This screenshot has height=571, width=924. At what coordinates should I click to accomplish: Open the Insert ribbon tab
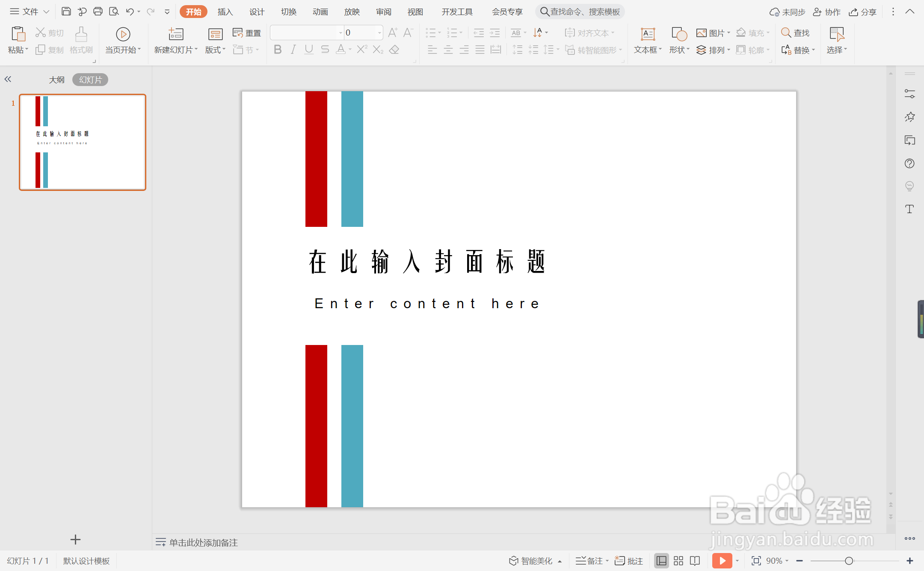(x=225, y=12)
